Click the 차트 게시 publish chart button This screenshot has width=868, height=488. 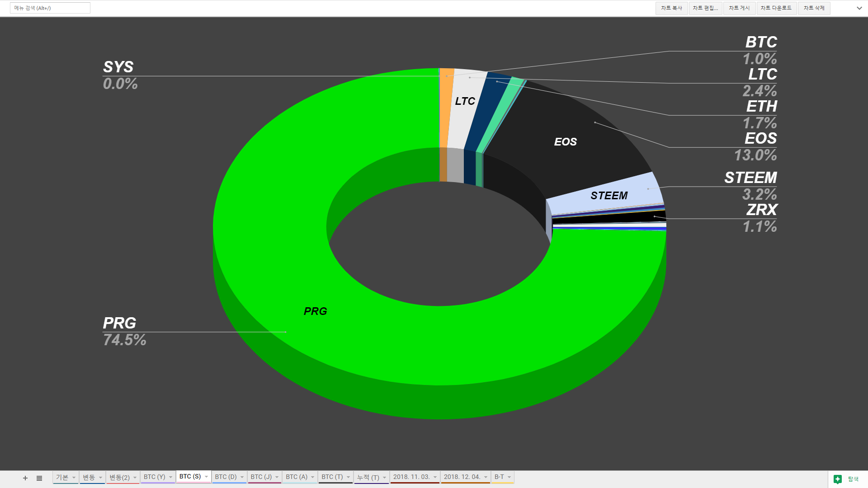[739, 8]
